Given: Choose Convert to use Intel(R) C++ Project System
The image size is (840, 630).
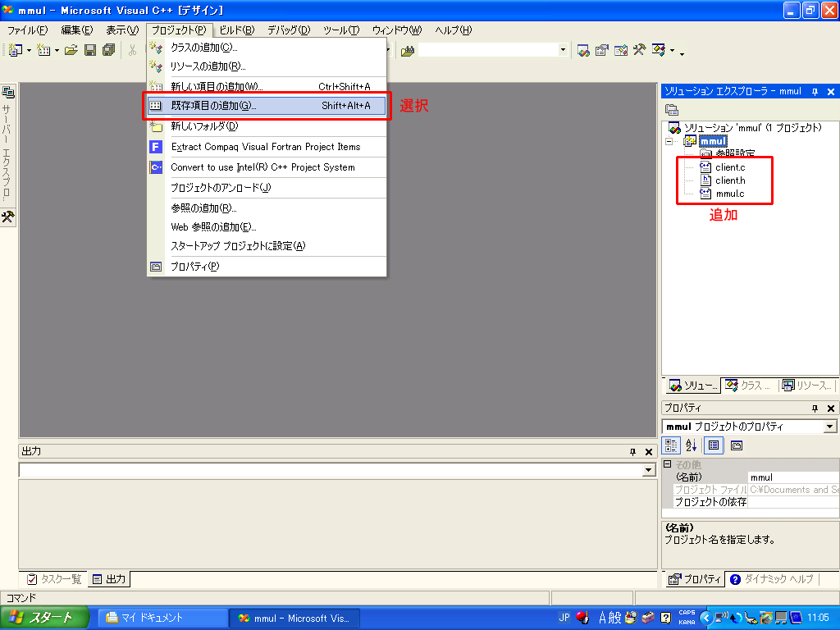Looking at the screenshot, I should (267, 167).
